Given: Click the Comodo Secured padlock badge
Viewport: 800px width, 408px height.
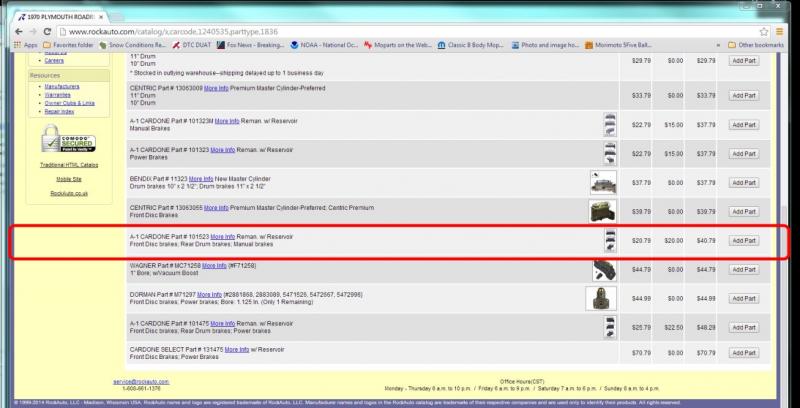Looking at the screenshot, I should click(x=68, y=139).
